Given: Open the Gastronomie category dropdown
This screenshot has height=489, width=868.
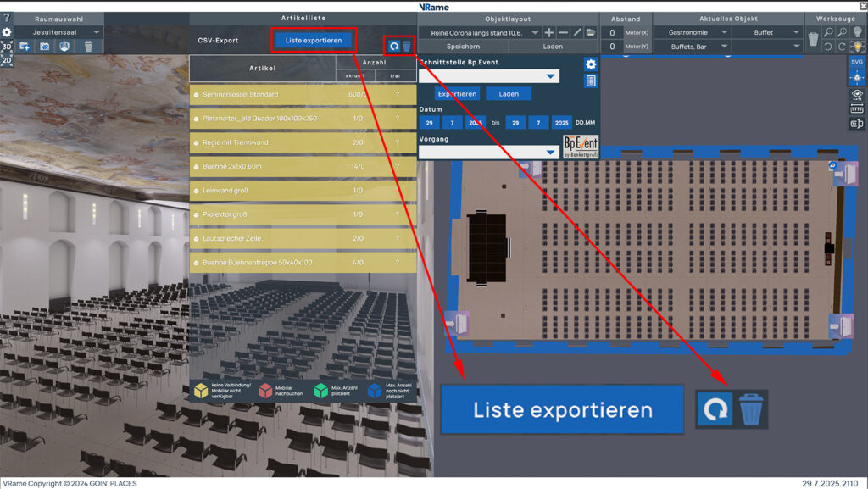Looking at the screenshot, I should pyautogui.click(x=693, y=33).
